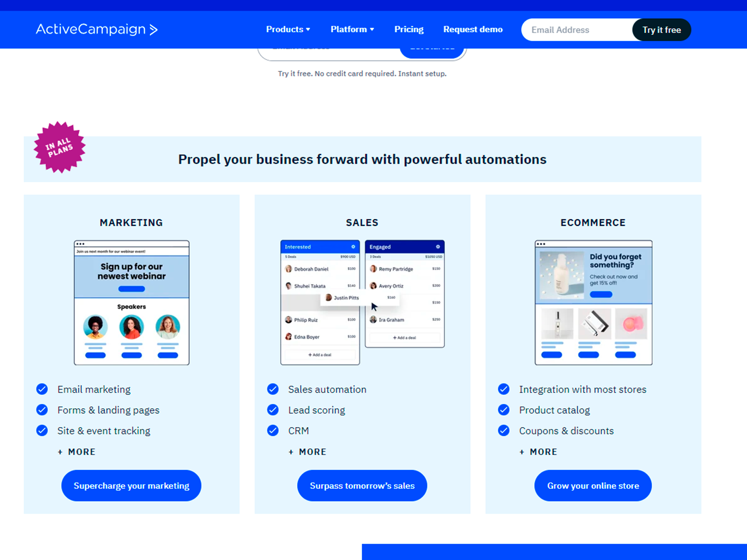Expand + MORE under Sales features
The width and height of the screenshot is (747, 560).
[307, 452]
